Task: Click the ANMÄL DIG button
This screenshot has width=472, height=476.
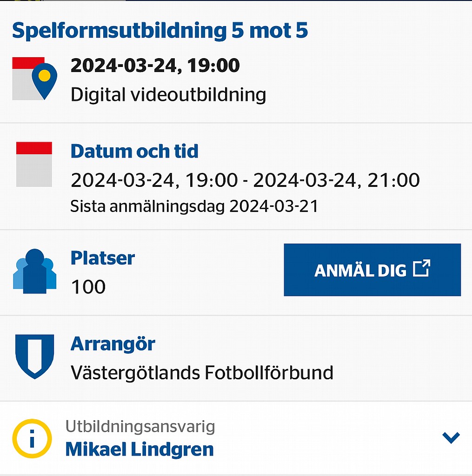Action: click(x=372, y=270)
